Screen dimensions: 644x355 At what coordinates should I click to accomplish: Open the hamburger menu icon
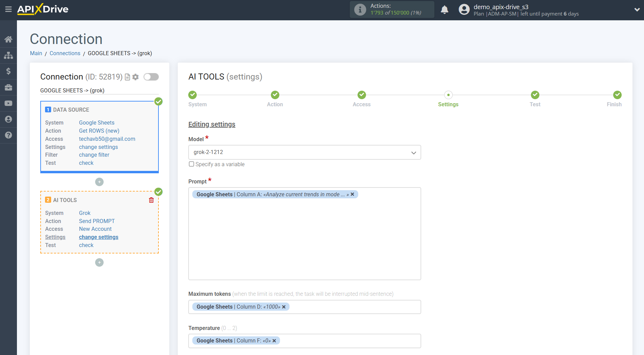point(8,9)
